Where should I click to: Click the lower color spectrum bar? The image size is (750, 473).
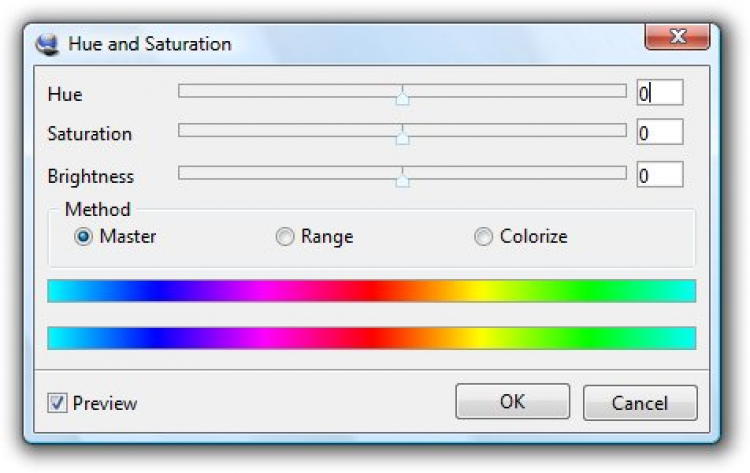(371, 338)
